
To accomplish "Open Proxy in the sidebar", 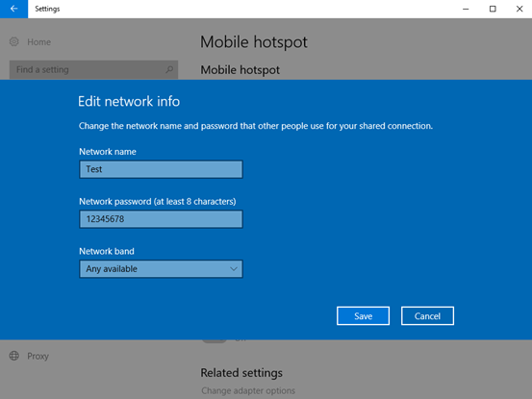I will pos(38,357).
